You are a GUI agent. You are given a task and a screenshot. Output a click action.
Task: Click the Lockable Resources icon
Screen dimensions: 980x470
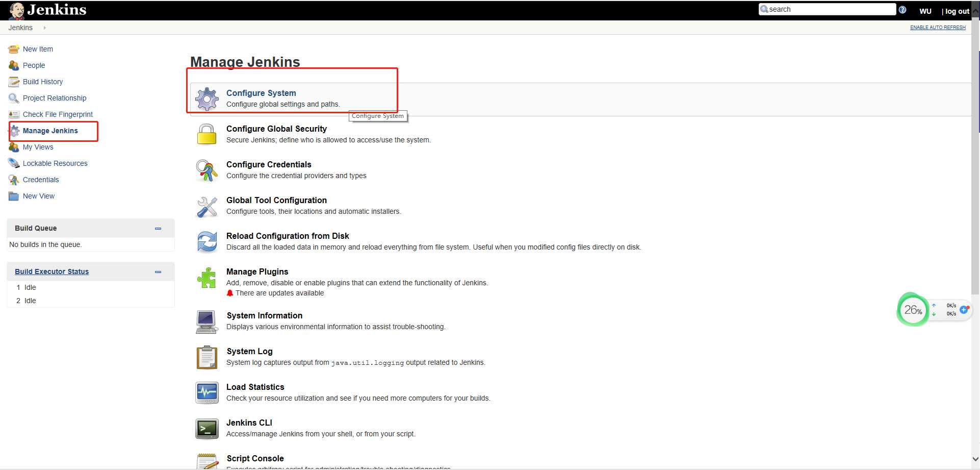pyautogui.click(x=14, y=163)
